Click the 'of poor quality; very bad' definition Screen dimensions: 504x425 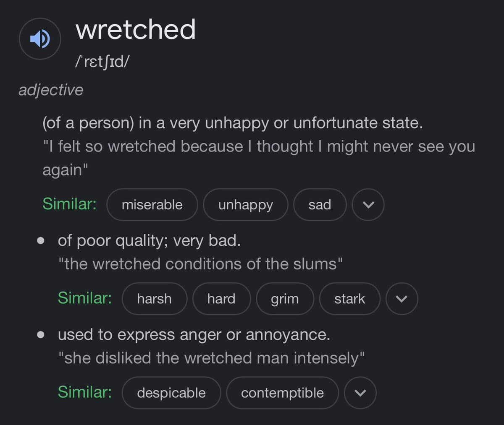point(149,240)
